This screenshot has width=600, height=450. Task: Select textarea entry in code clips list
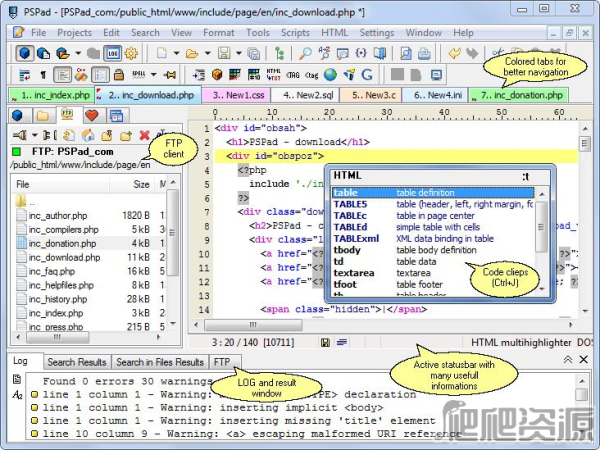click(x=433, y=273)
